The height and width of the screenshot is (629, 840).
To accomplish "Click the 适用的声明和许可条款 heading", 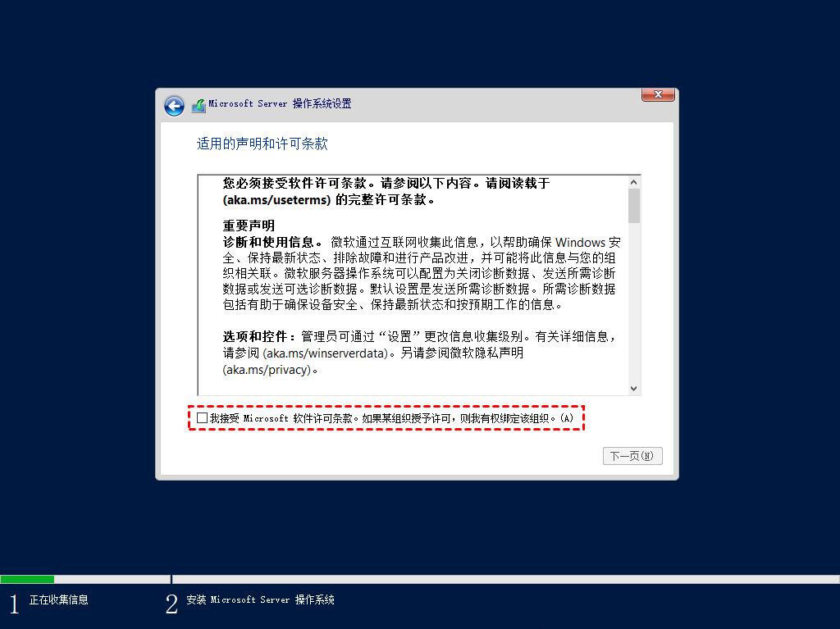I will [x=262, y=144].
